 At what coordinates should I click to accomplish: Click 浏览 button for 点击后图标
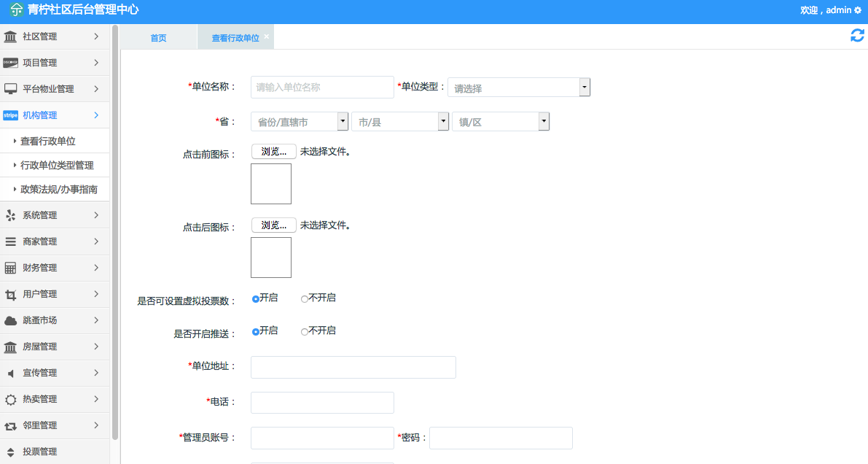click(273, 225)
